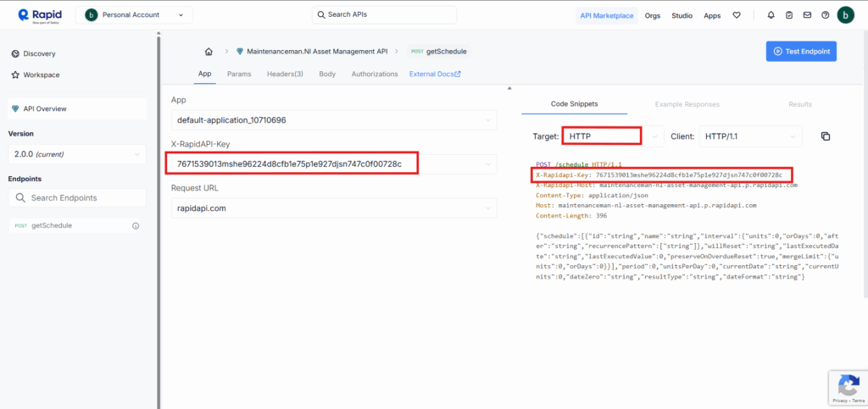Open the help question mark icon
The image size is (868, 409).
826,15
